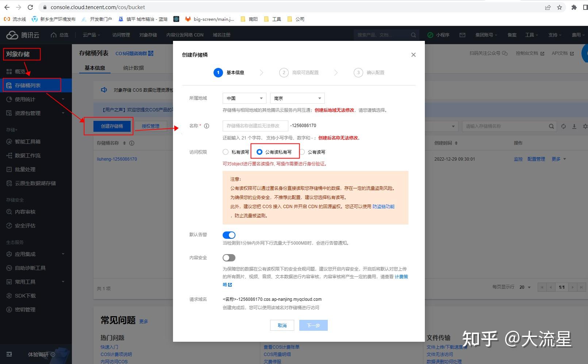588x364 pixels.
Task: Click the 下一步 button in the dialog
Action: point(314,325)
